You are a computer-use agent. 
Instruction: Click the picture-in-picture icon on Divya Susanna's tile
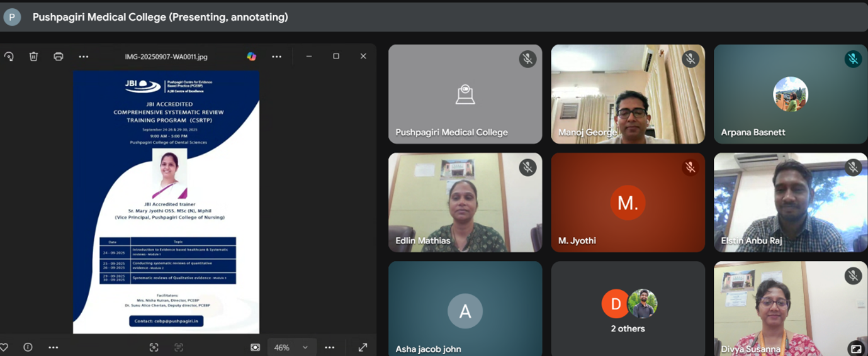855,348
